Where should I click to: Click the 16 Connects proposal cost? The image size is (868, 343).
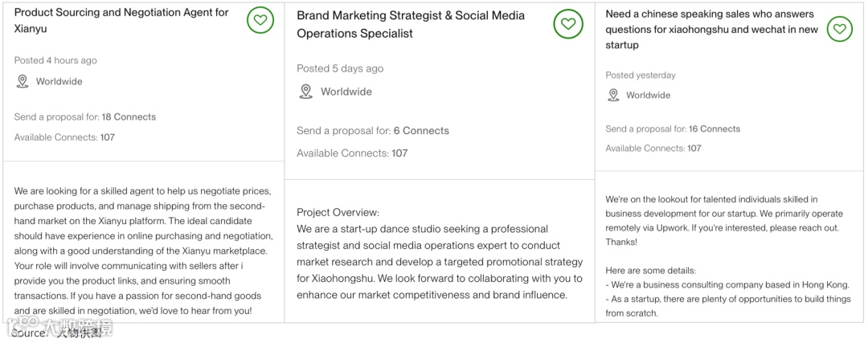714,129
